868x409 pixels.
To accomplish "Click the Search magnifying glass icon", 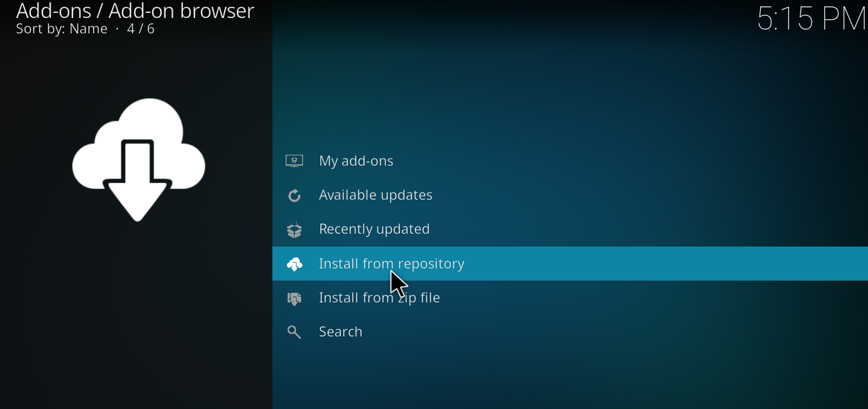I will [294, 332].
